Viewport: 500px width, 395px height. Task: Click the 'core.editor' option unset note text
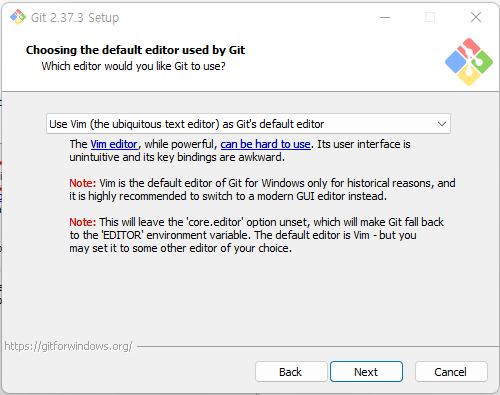pyautogui.click(x=257, y=235)
